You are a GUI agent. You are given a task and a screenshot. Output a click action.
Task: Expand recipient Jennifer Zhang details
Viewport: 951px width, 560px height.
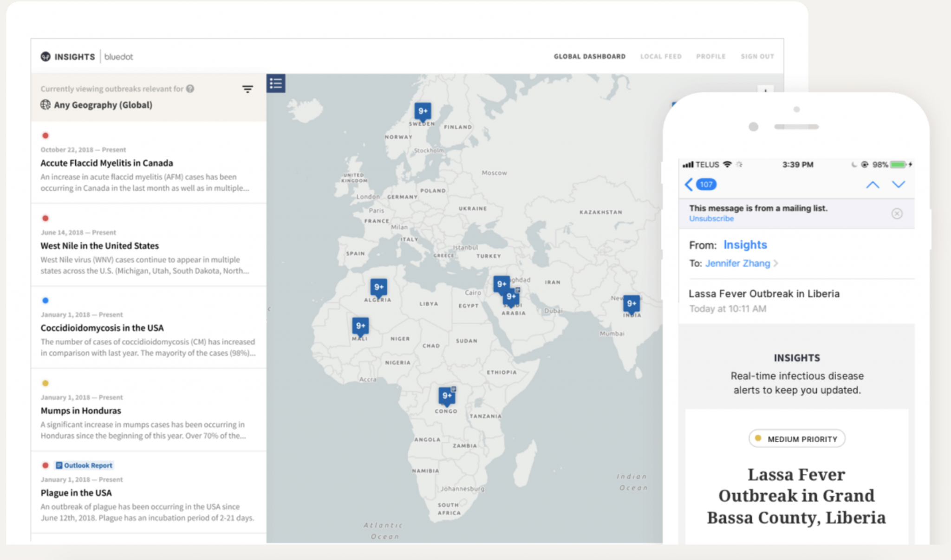[742, 264]
